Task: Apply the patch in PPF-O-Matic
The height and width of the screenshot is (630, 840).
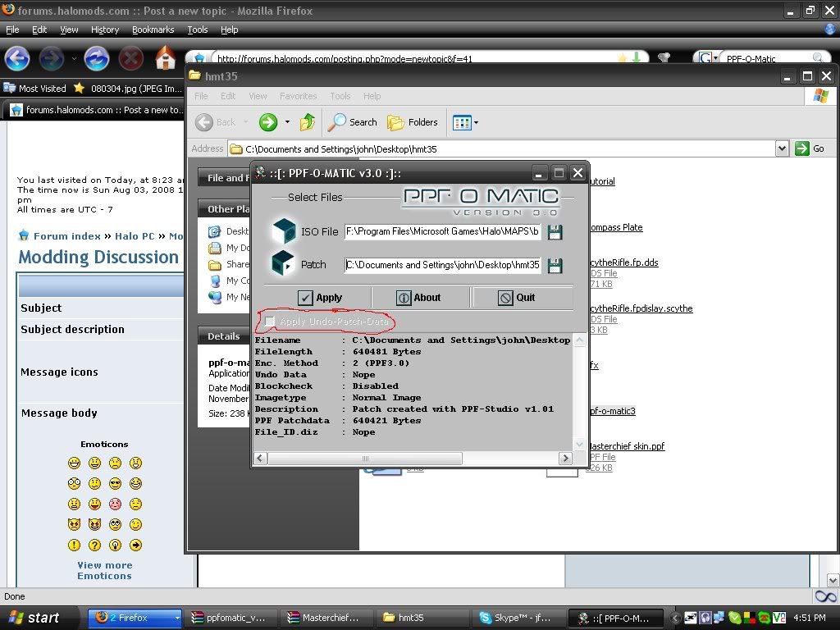Action: click(x=319, y=297)
